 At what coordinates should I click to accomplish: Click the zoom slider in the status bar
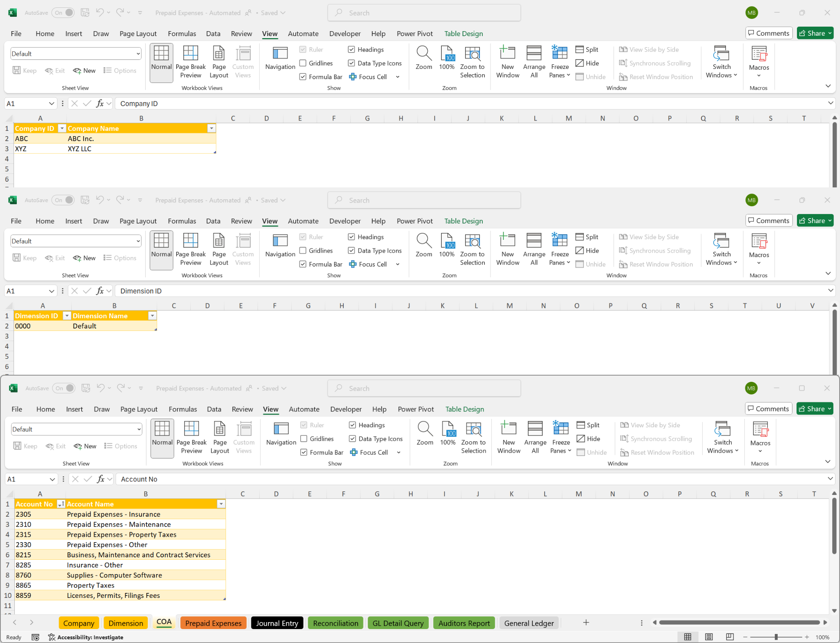(776, 637)
